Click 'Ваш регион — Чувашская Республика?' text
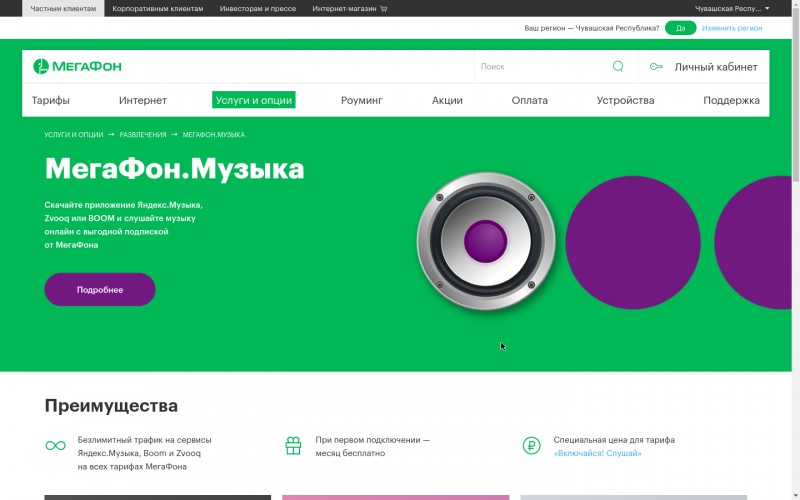This screenshot has height=500, width=800. 592,28
